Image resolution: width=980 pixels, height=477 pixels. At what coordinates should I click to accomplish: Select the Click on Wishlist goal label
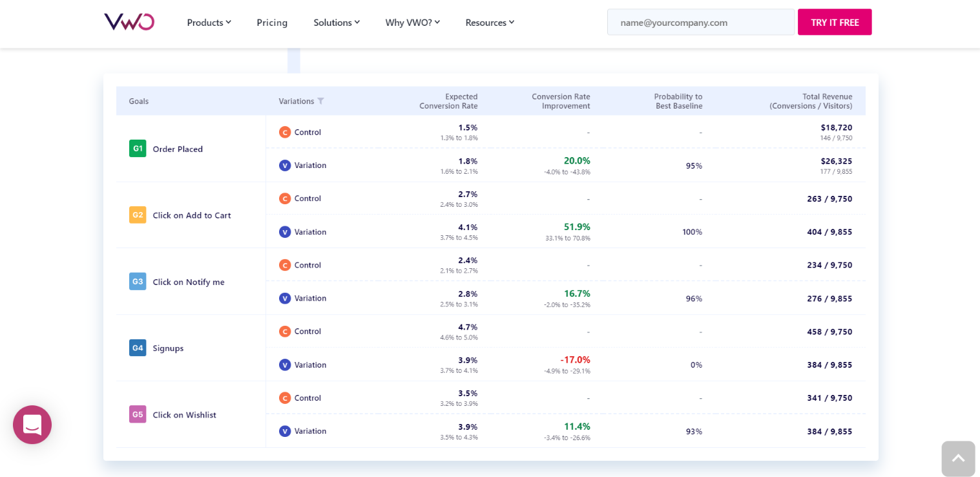pos(184,415)
